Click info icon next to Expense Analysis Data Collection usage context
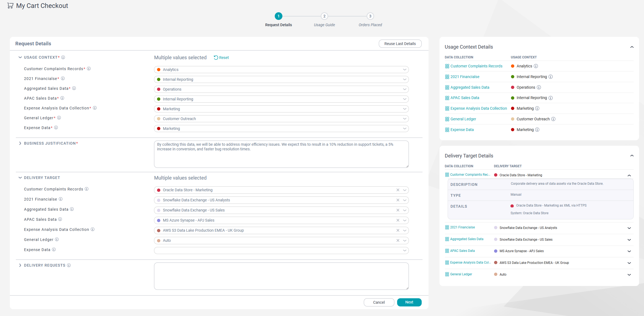 (95, 108)
